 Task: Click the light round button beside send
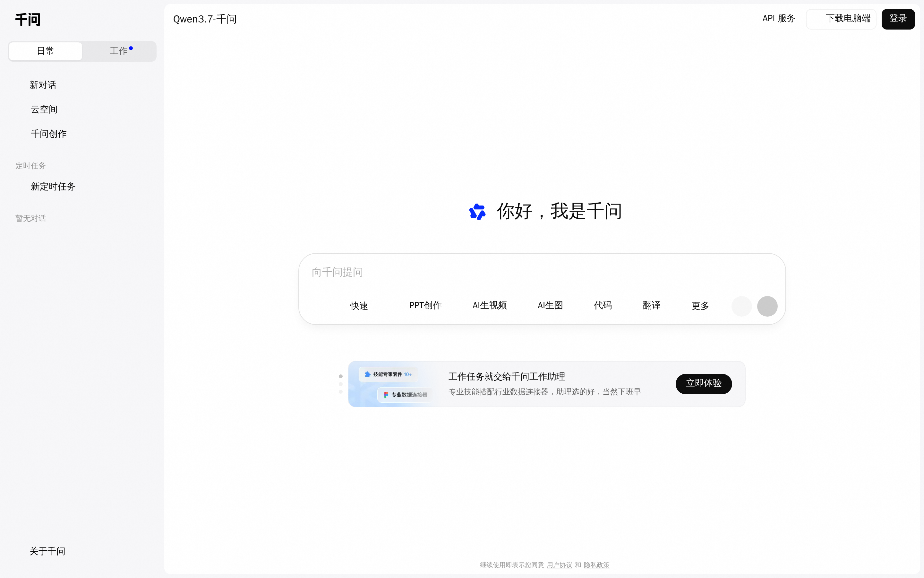741,306
